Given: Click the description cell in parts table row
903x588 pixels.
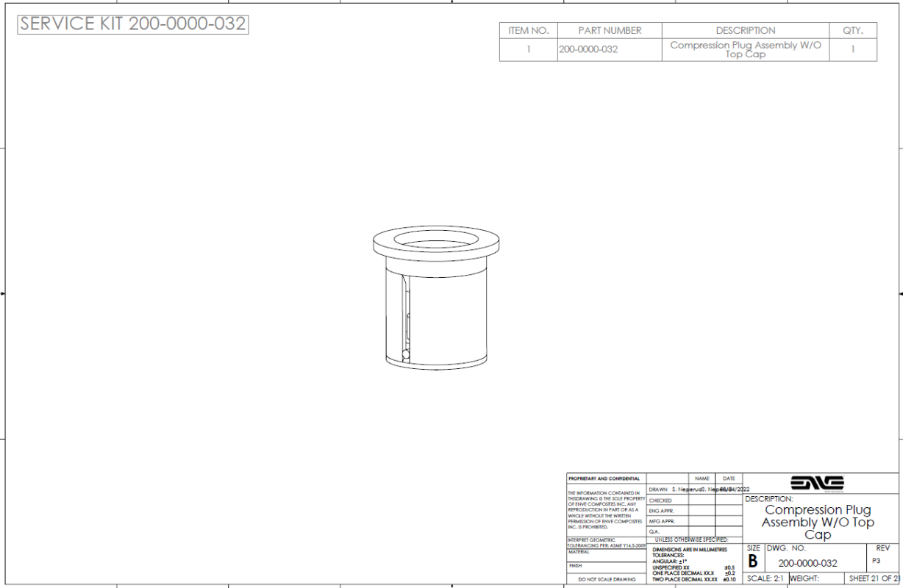Looking at the screenshot, I should pos(745,50).
